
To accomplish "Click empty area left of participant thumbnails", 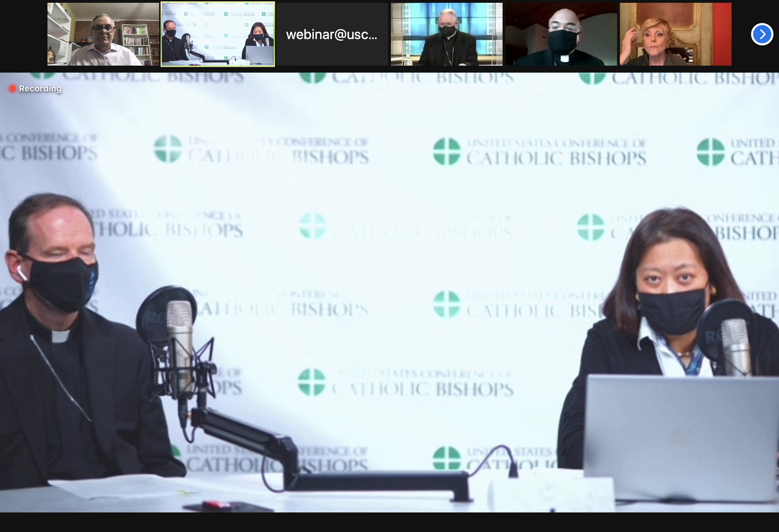I will tap(23, 34).
